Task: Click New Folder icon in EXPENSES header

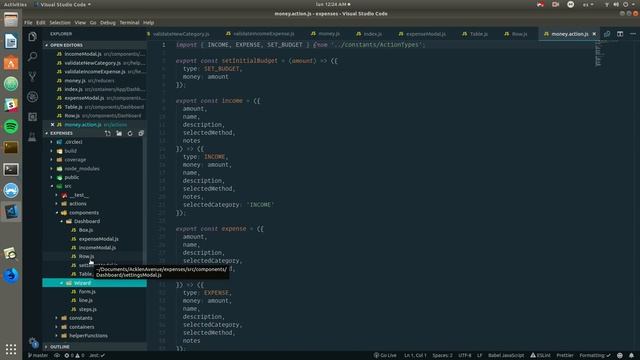Action: [119, 133]
